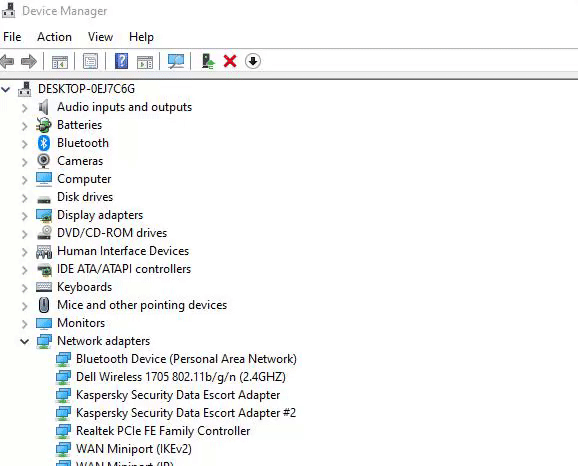Expand the Disk drives category
This screenshot has width=578, height=466.
pyautogui.click(x=25, y=198)
